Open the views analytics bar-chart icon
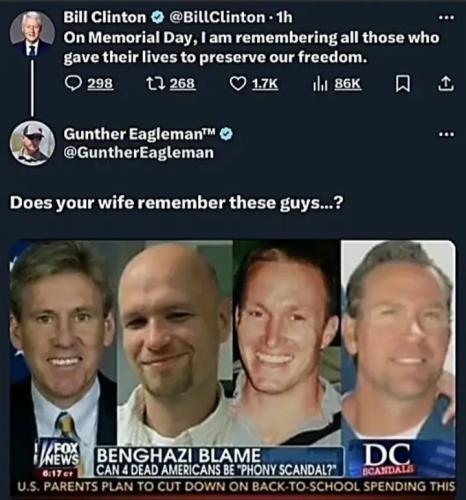Viewport: 466px width, 500px height. click(x=320, y=84)
